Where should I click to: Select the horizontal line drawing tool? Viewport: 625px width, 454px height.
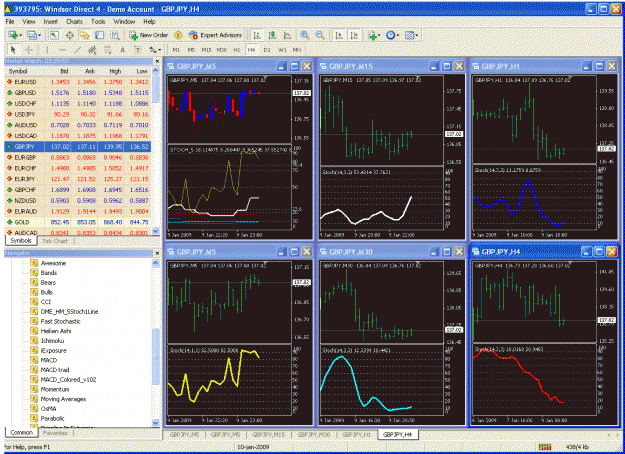coord(62,50)
